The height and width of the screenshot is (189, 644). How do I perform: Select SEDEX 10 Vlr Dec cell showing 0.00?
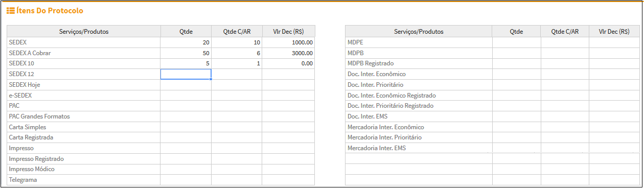click(288, 64)
